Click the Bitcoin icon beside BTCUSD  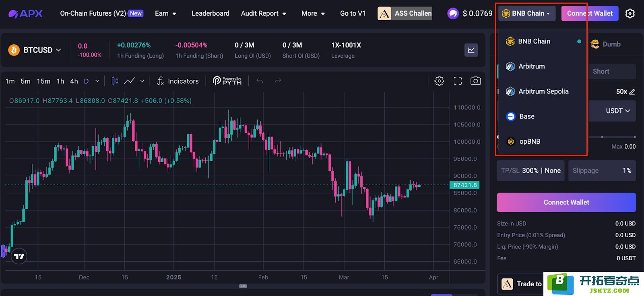[14, 50]
